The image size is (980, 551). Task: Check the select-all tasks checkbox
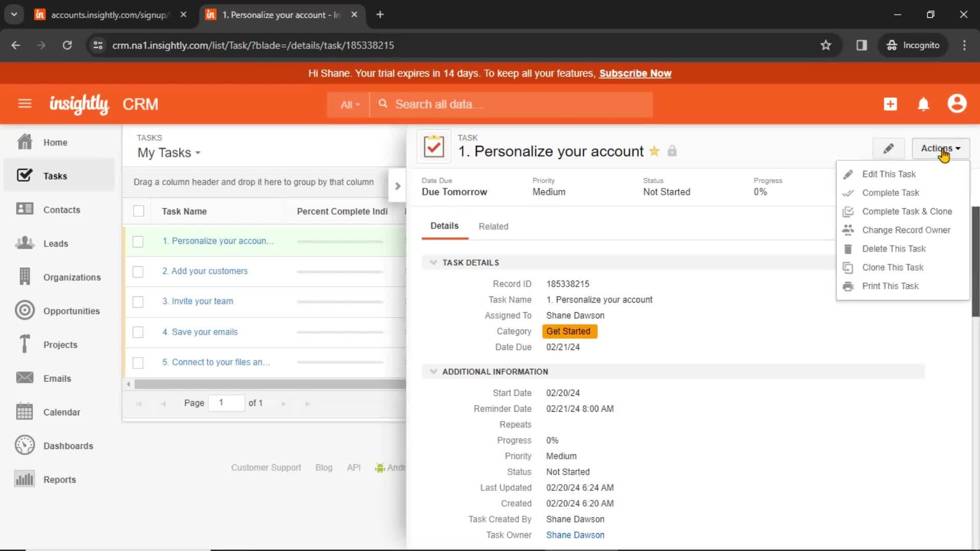pos(138,211)
